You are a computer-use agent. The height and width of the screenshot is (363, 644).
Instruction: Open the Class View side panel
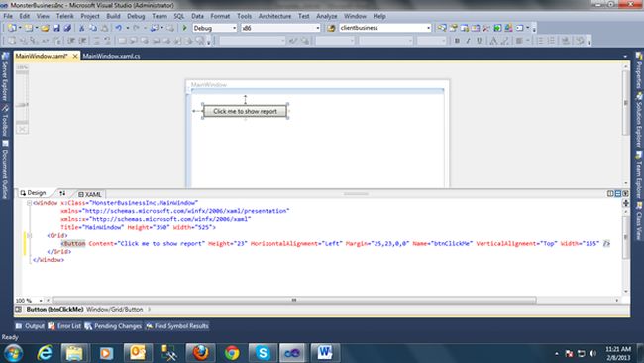point(639,222)
